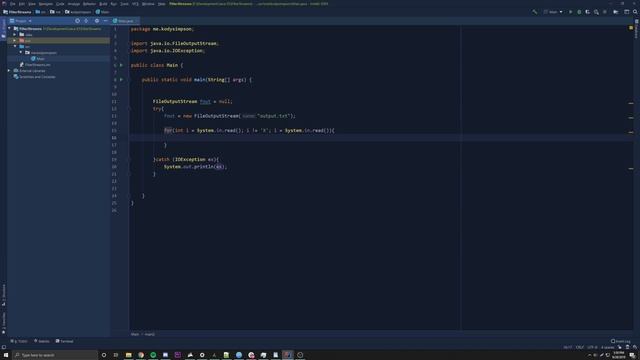This screenshot has height=360, width=640.
Task: Click the kodysimpson breadcrumb in the navigation bar
Action: point(78,12)
